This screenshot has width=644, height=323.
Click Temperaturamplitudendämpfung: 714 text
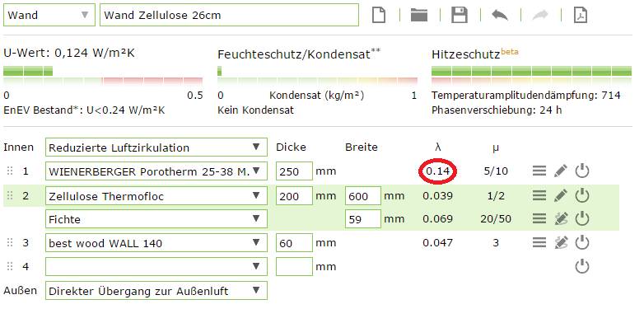(x=526, y=96)
